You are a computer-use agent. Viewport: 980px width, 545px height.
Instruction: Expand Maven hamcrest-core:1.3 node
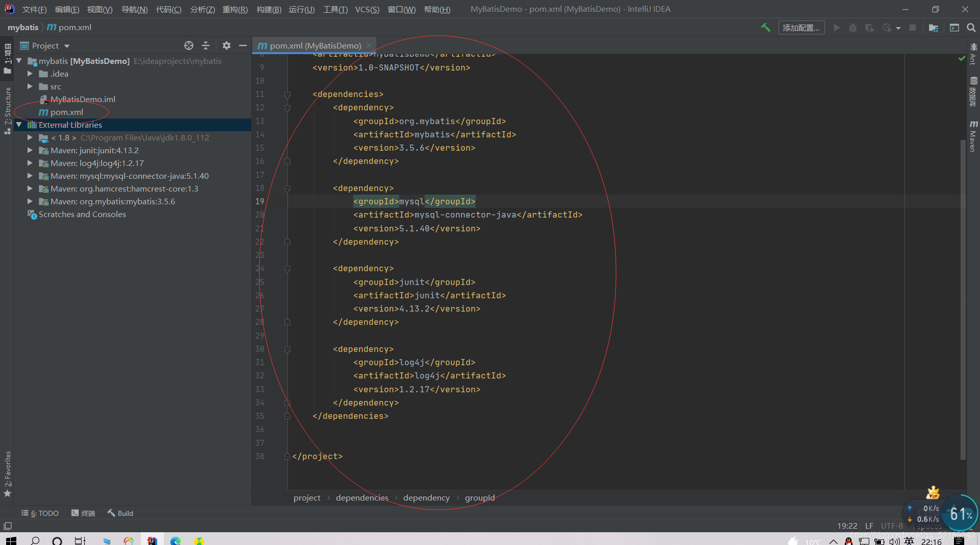coord(30,188)
